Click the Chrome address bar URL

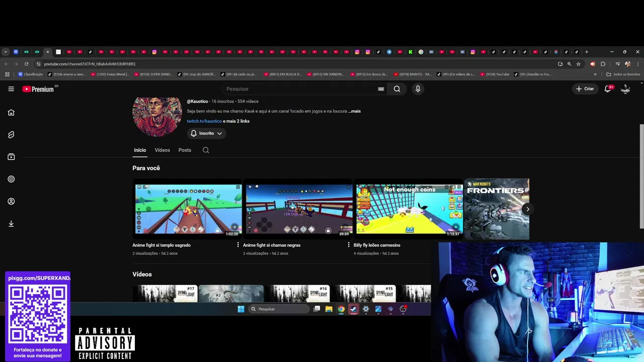[90, 64]
